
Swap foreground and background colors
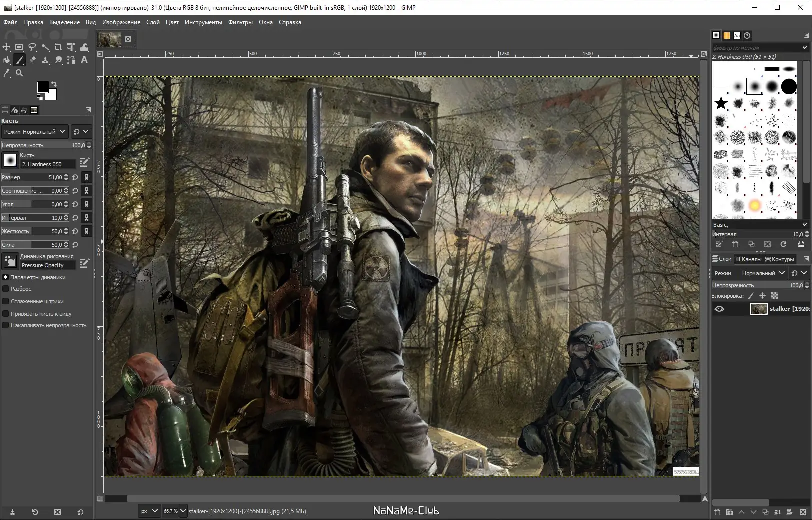pos(54,83)
